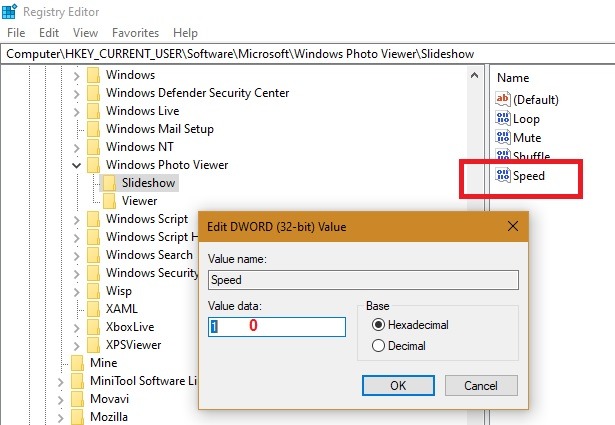The image size is (615, 425).
Task: Select the Hexadecimal base option
Action: pos(378,325)
